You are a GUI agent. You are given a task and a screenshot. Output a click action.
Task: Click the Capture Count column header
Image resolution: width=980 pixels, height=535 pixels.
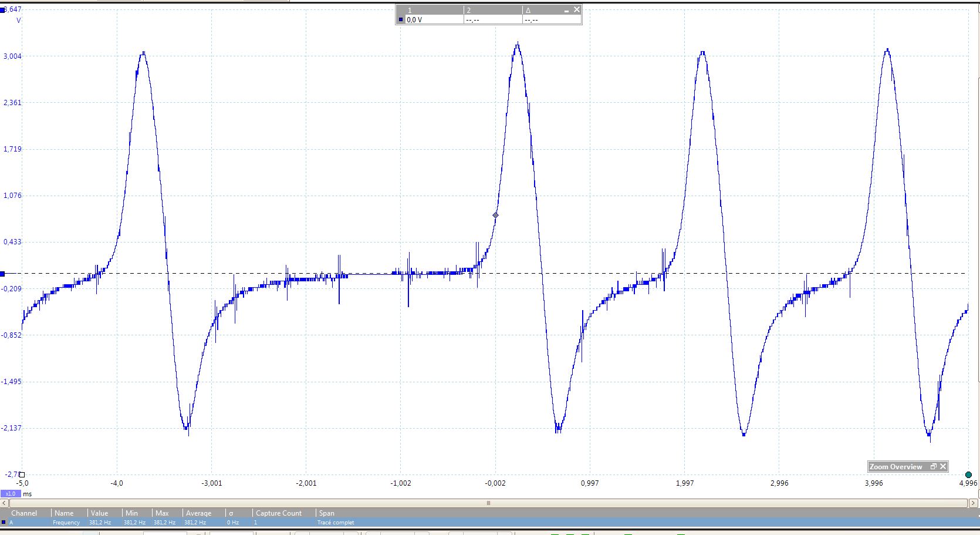click(x=279, y=513)
